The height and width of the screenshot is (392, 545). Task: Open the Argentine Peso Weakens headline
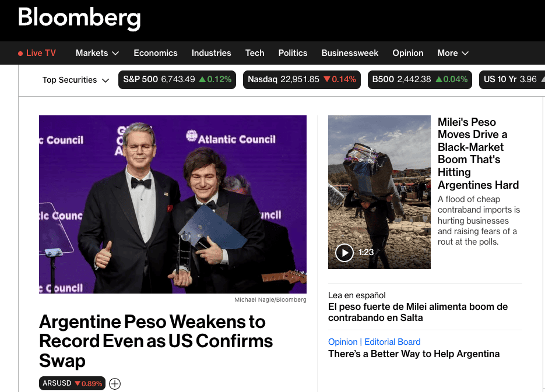156,341
